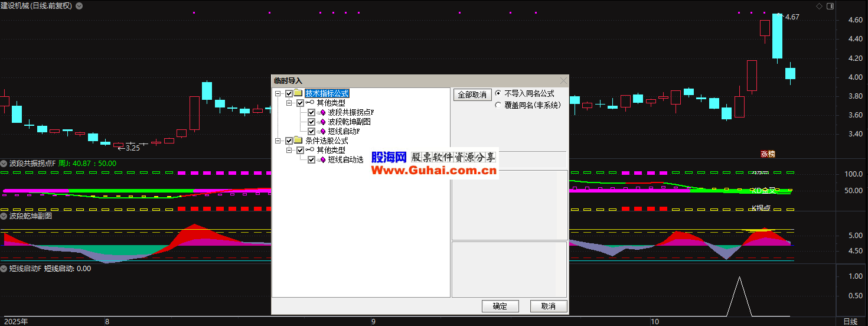This screenshot has width=868, height=326.
Task: Click the 波段乾坤副图 panel arrow icon
Action: click(4, 216)
